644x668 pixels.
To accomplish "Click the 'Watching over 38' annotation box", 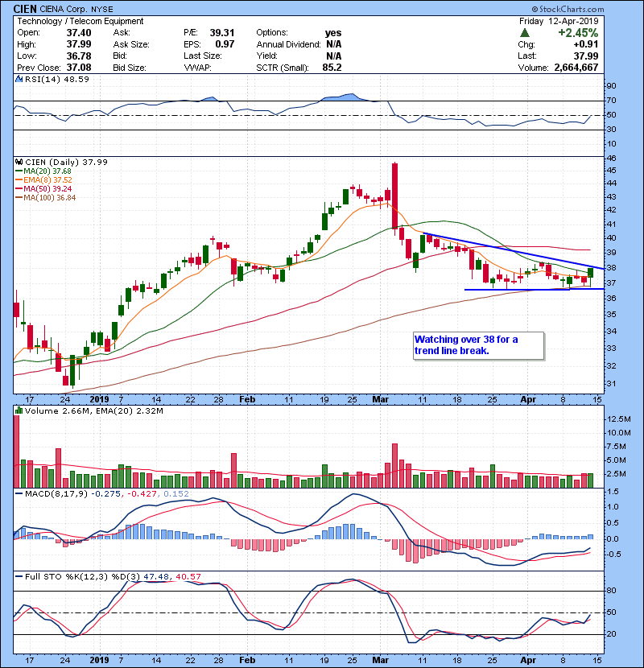I will click(x=479, y=345).
